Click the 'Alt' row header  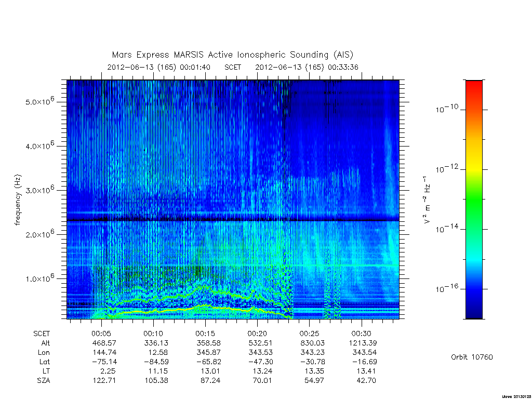pos(46,343)
